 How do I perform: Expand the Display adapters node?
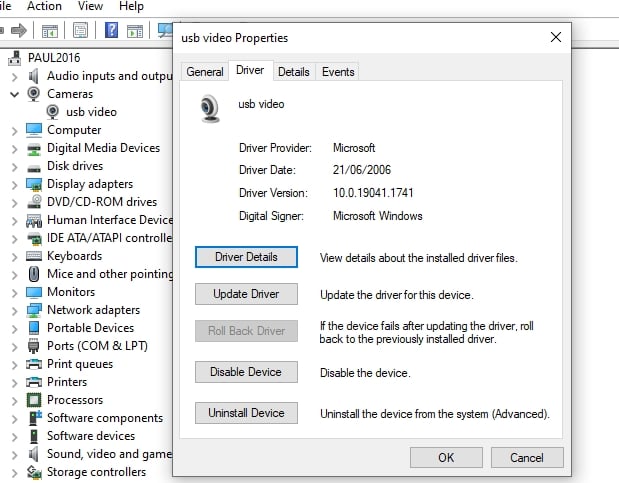point(15,185)
